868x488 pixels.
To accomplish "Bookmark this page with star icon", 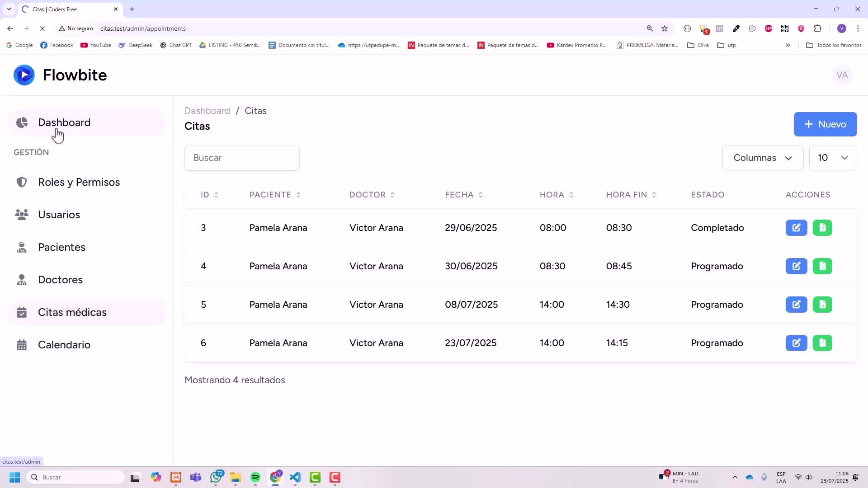I will 664,28.
